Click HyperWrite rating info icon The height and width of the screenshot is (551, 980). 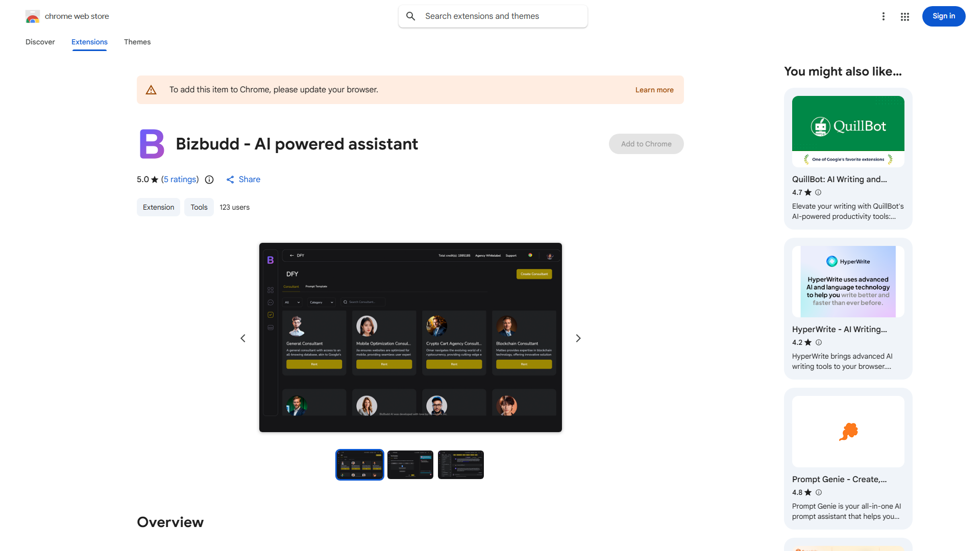pos(818,342)
